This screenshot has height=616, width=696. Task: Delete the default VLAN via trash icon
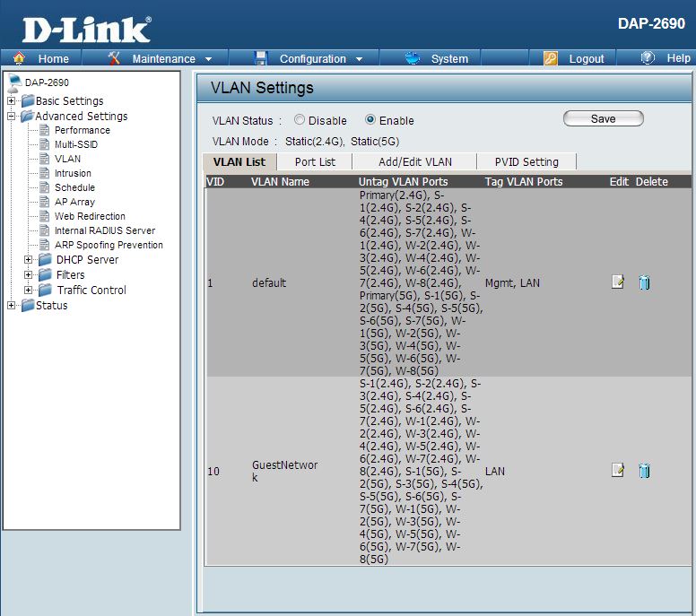coord(644,282)
